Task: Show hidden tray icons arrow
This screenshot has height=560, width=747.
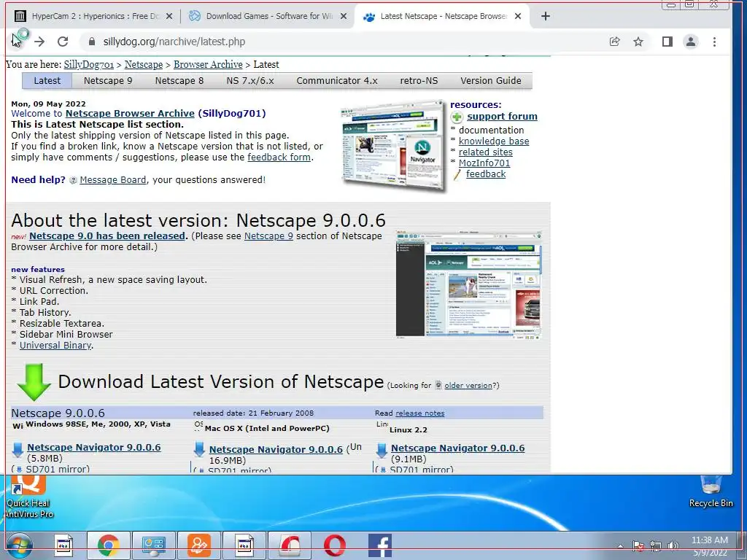Action: tap(620, 546)
